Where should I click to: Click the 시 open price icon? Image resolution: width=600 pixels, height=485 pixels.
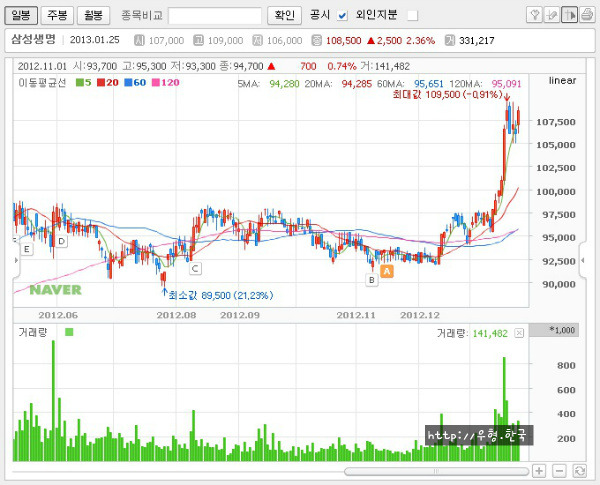tap(139, 40)
